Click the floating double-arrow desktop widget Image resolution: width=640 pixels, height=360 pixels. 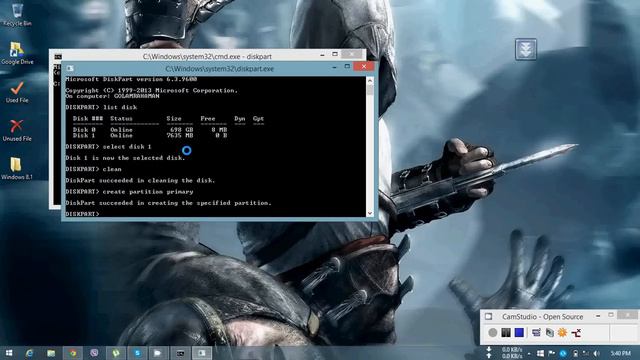(526, 49)
